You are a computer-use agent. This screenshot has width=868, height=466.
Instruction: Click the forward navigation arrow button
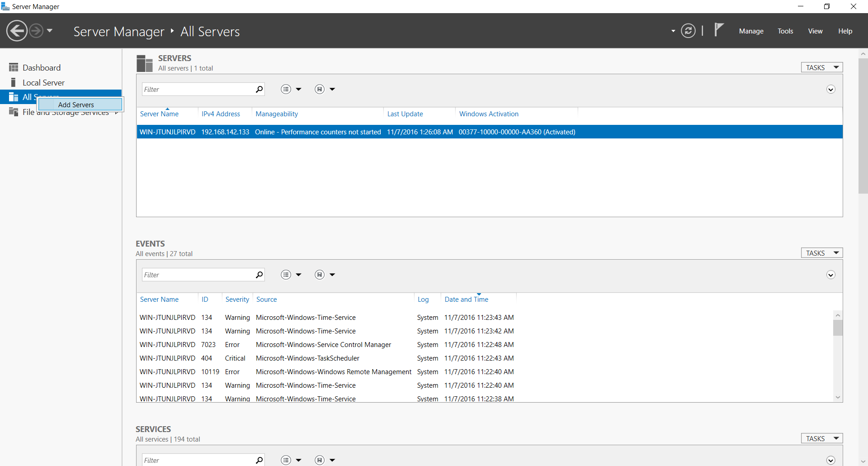[36, 31]
